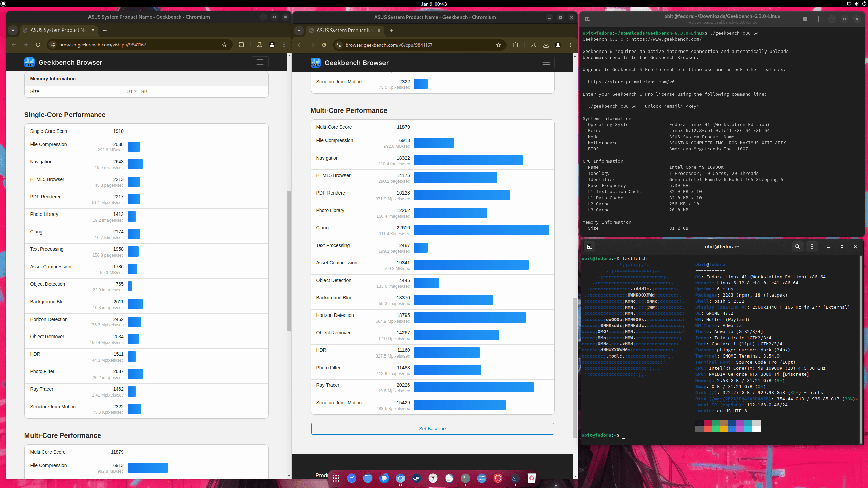Toggle the hamburger menu in the left Geekbench Browser
The width and height of the screenshot is (868, 488).
tap(260, 62)
